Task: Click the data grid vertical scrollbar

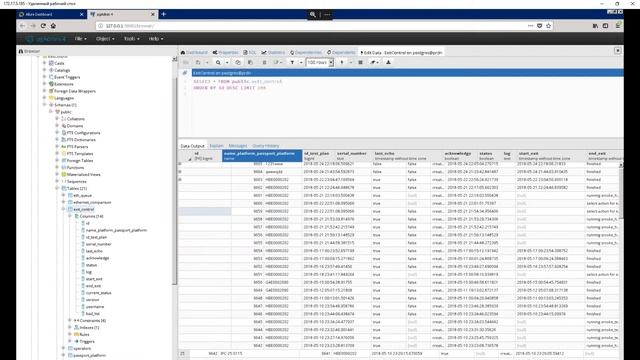Action: tap(621, 192)
